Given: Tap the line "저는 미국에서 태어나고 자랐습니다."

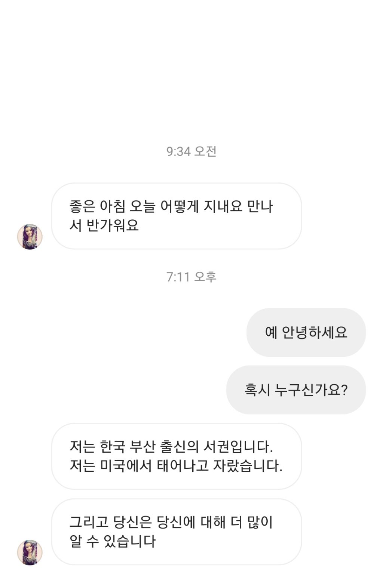Looking at the screenshot, I should [x=176, y=466].
